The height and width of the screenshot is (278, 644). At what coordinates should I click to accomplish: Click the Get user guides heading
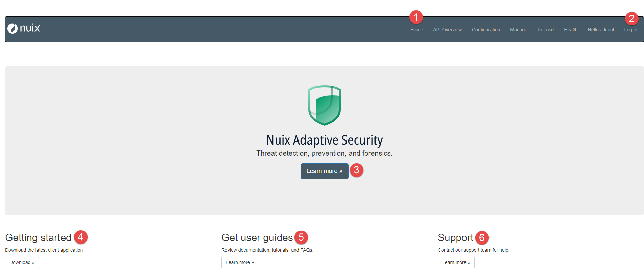[x=257, y=237]
